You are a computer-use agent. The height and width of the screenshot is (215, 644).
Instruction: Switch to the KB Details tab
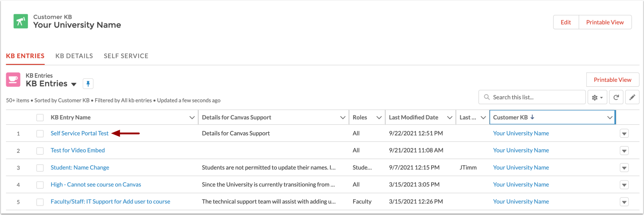(74, 56)
